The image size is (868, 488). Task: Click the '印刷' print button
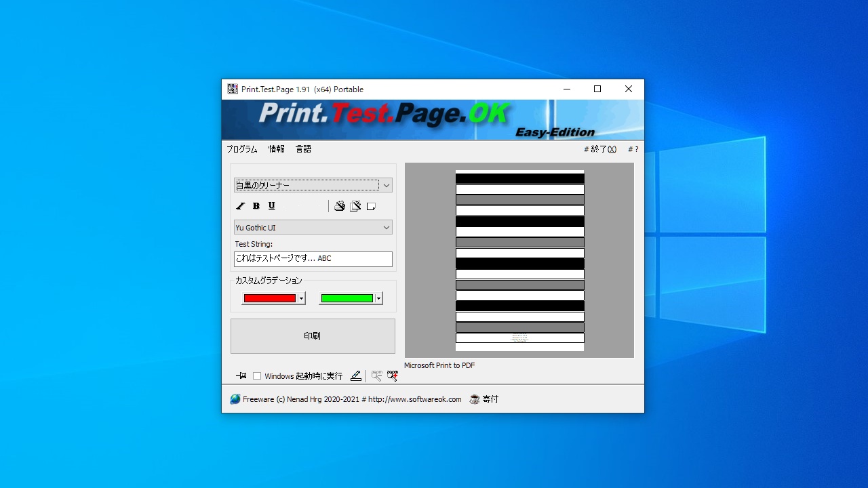pos(313,336)
